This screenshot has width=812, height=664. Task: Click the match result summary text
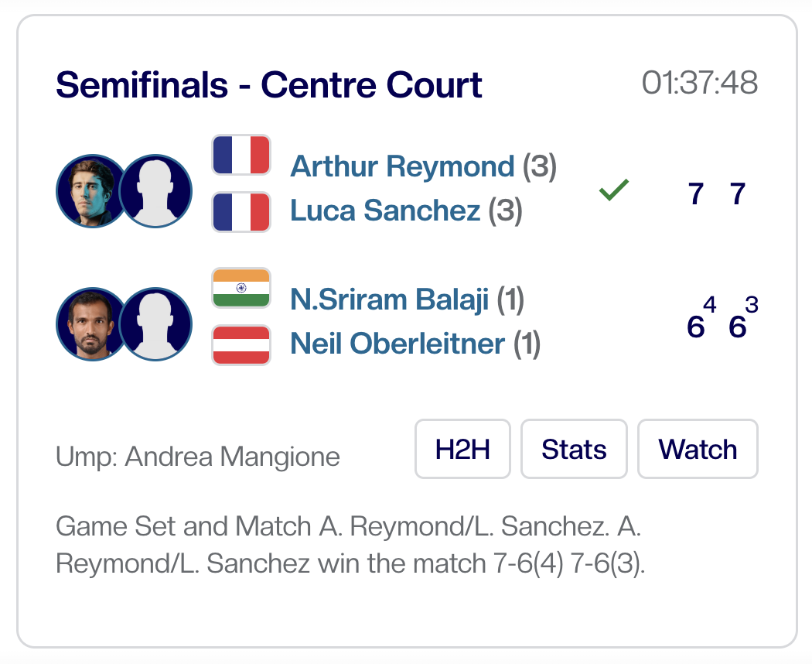[350, 545]
